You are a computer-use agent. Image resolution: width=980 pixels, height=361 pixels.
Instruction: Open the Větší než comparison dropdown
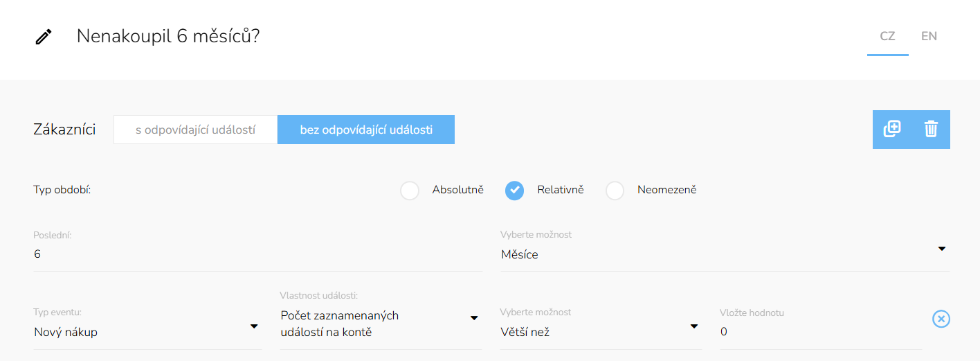tap(599, 332)
